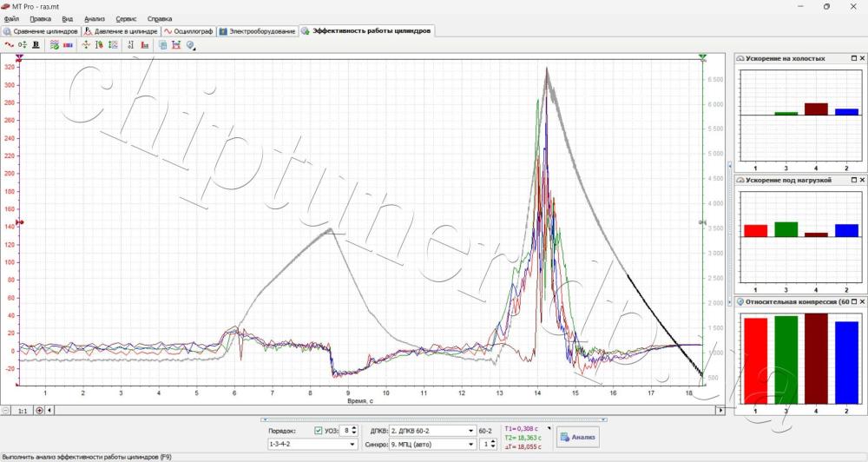The height and width of the screenshot is (462, 868).
Task: Click the bold B toolbar icon
Action: (x=36, y=45)
